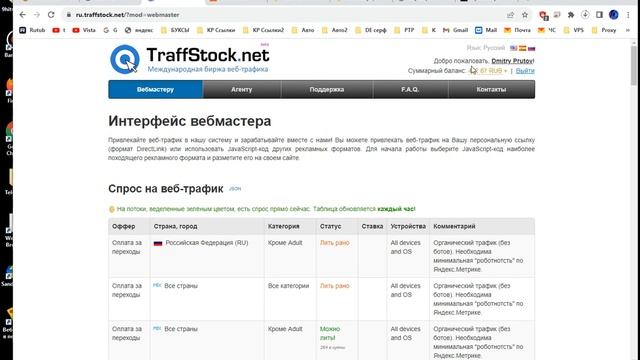640x360 pixels.
Task: Expand hidden bookmarks with the chevron
Action: (x=628, y=30)
